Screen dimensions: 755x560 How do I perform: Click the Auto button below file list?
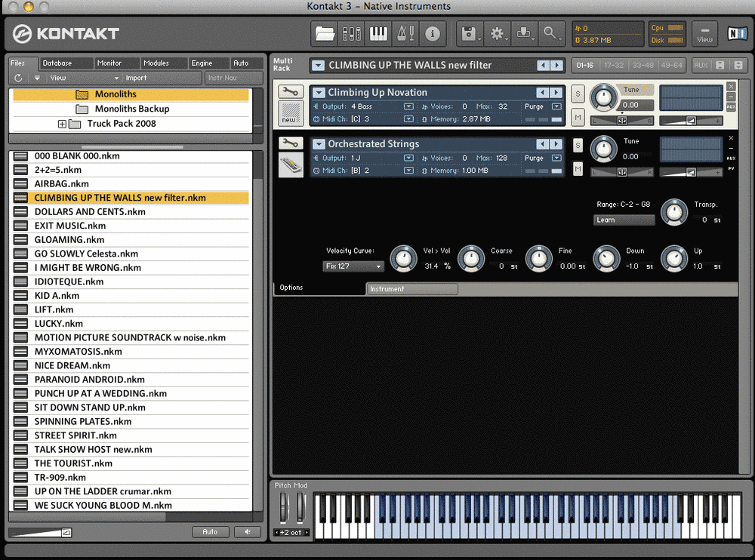click(211, 532)
